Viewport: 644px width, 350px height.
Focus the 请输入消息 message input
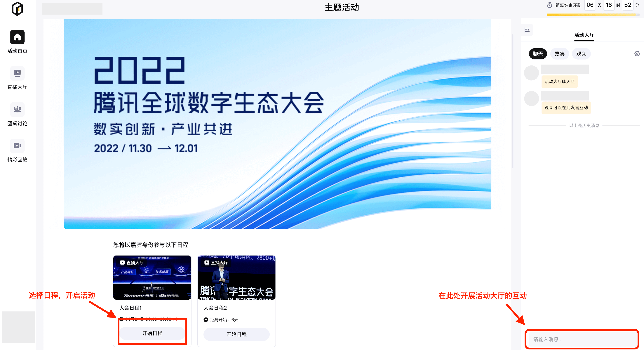point(582,339)
